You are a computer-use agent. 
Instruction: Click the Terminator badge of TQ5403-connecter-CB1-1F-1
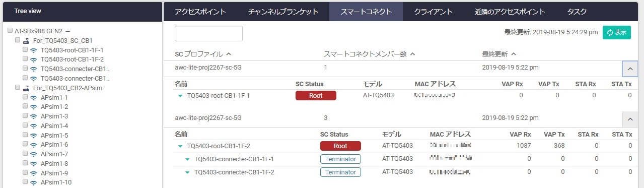point(340,159)
